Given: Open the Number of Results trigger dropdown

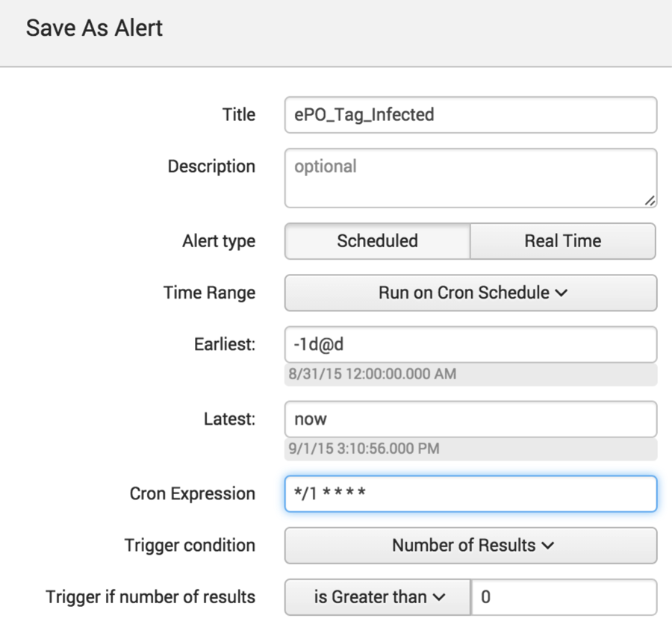Looking at the screenshot, I should point(470,546).
